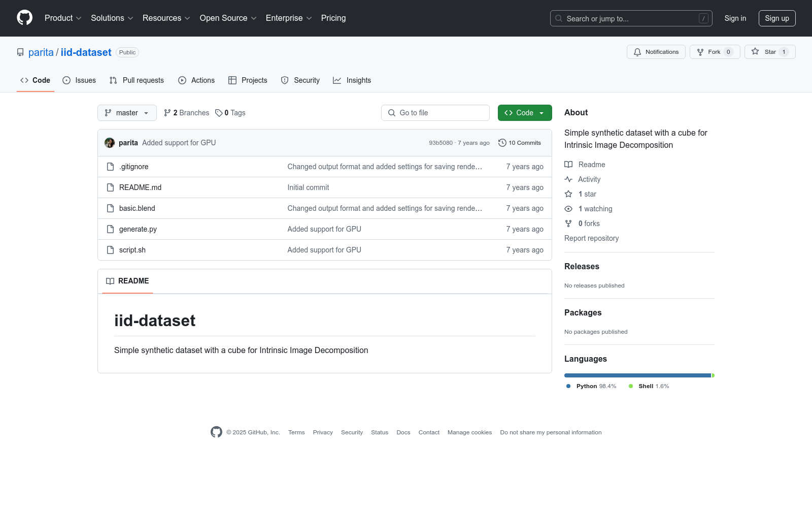Expand the Resources menu
The width and height of the screenshot is (812, 508).
coord(166,18)
